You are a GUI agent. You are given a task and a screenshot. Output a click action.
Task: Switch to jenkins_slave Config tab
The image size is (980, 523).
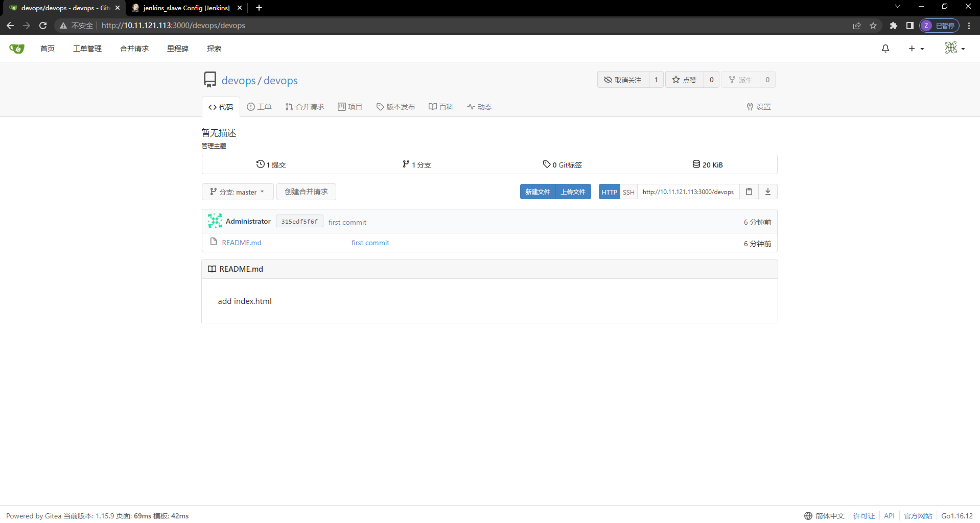186,8
